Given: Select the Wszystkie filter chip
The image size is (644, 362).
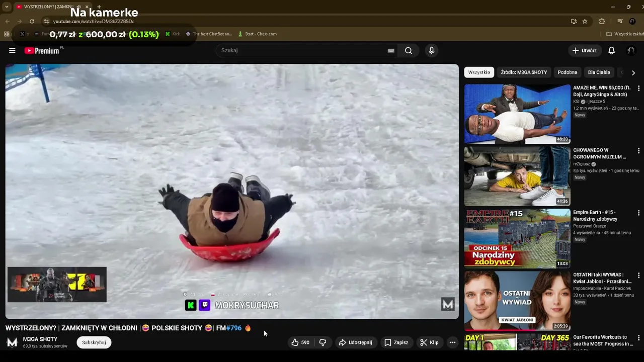Looking at the screenshot, I should [x=479, y=72].
